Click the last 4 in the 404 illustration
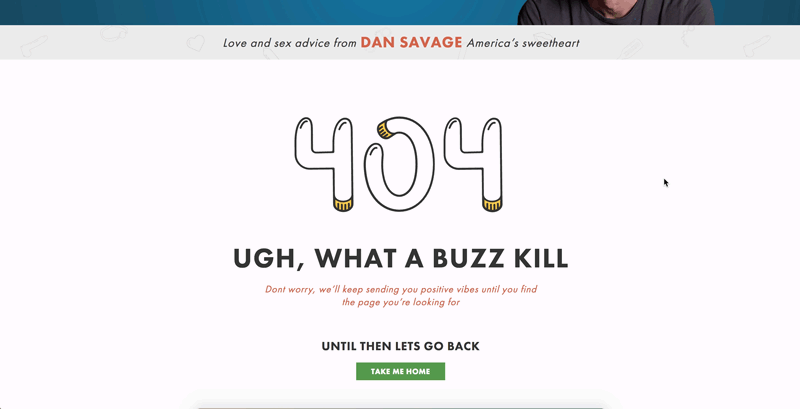The height and width of the screenshot is (409, 800). pos(472,164)
